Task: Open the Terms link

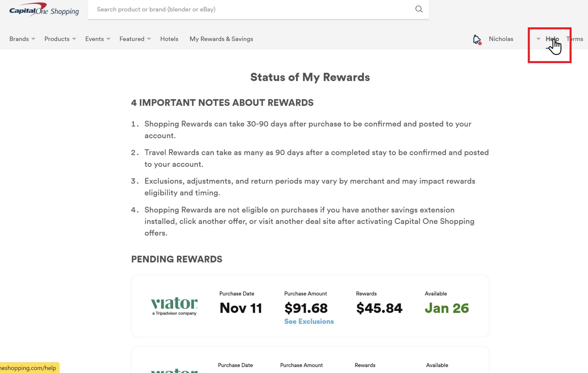Action: pos(575,39)
